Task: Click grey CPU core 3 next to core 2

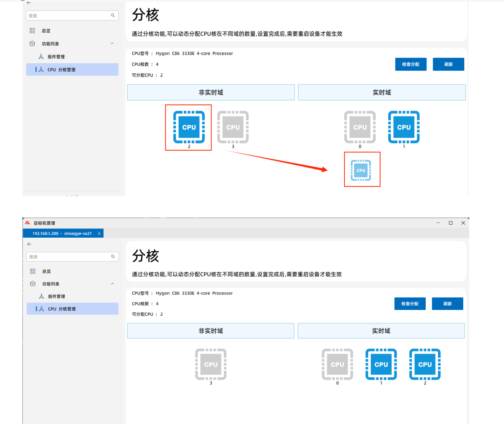Action: click(x=233, y=127)
